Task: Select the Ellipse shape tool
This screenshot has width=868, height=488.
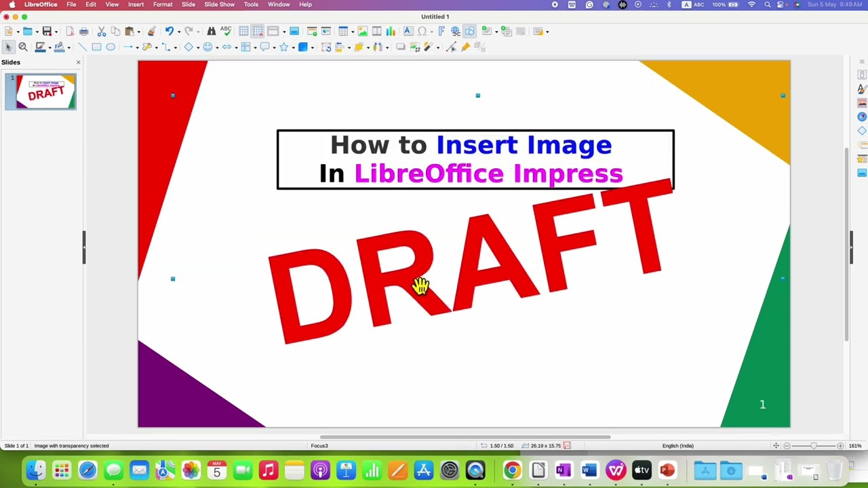Action: [x=111, y=47]
